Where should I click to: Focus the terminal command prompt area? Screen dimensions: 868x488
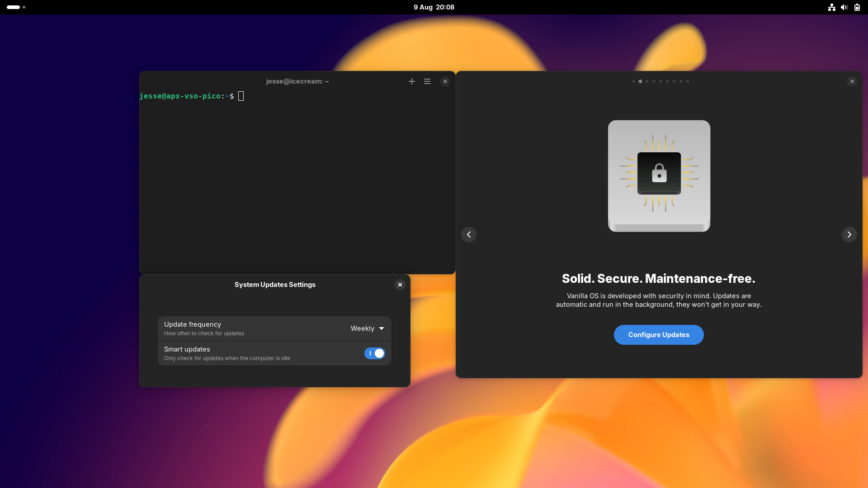click(x=296, y=180)
